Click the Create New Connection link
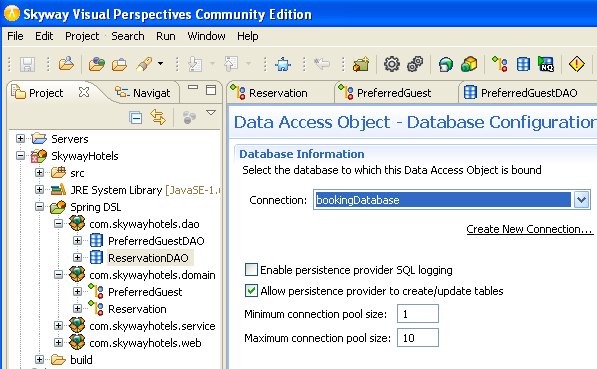This screenshot has height=369, width=597. (530, 229)
